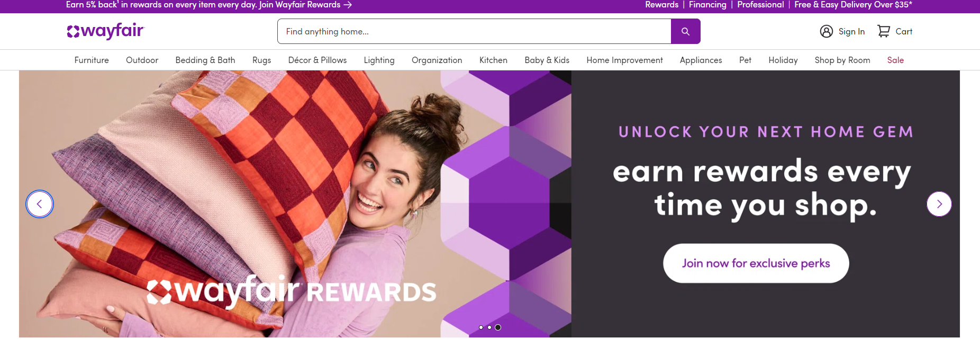Open the Furniture category menu
Viewport: 980px width, 356px height.
(x=92, y=60)
